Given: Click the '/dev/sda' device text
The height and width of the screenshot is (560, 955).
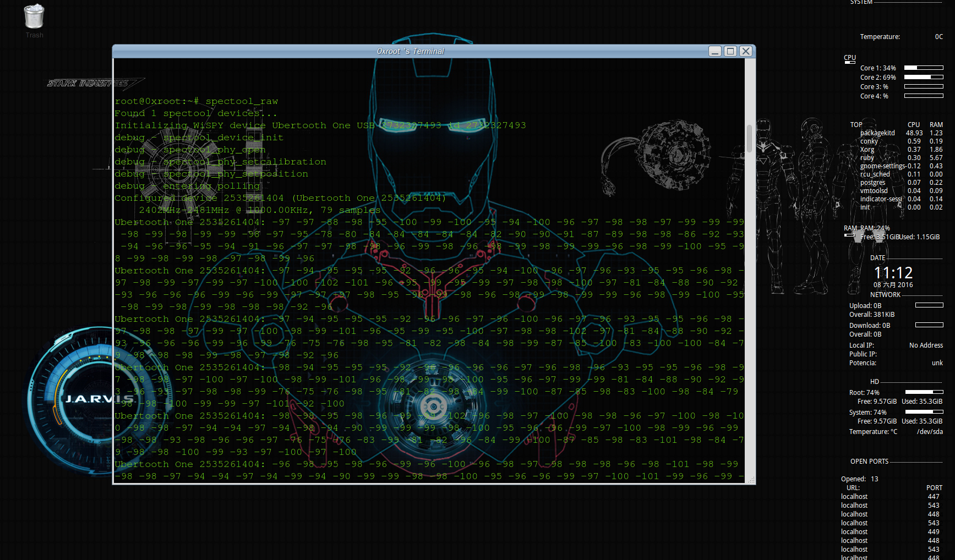Looking at the screenshot, I should [930, 432].
